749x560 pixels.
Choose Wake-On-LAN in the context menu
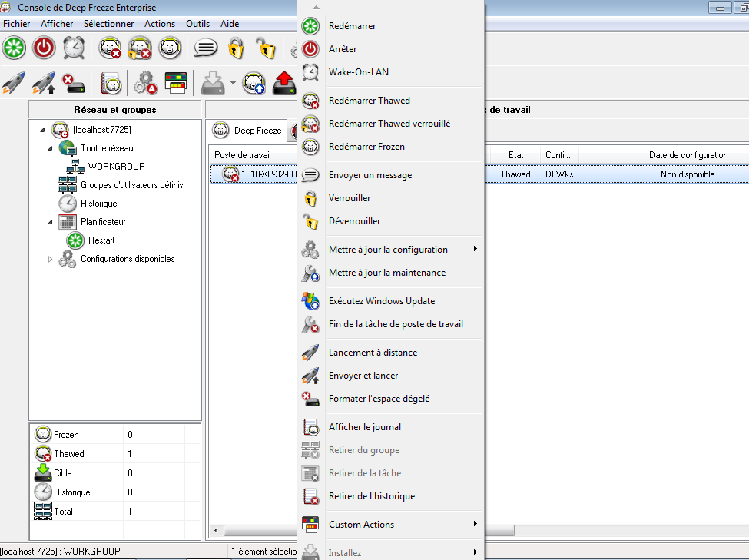point(391,72)
